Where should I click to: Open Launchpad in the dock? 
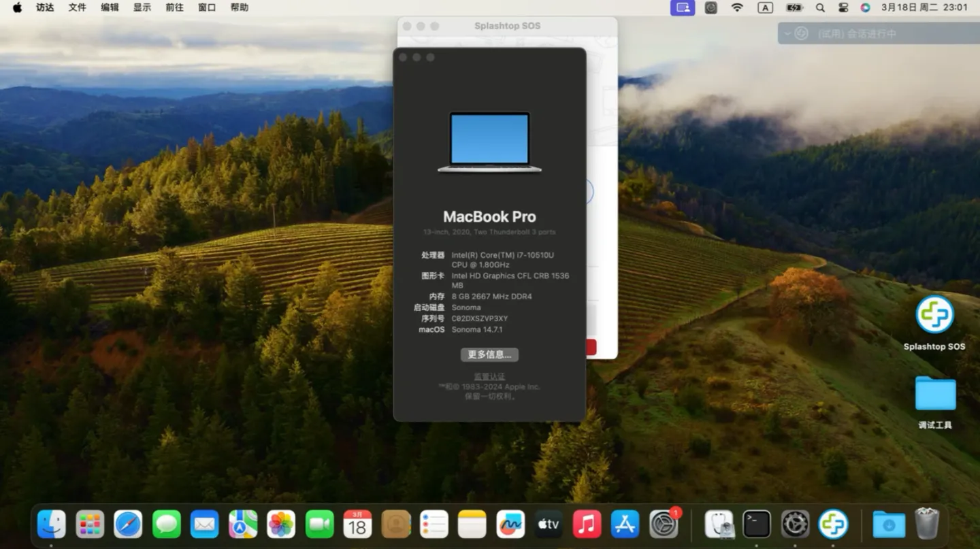tap(90, 525)
